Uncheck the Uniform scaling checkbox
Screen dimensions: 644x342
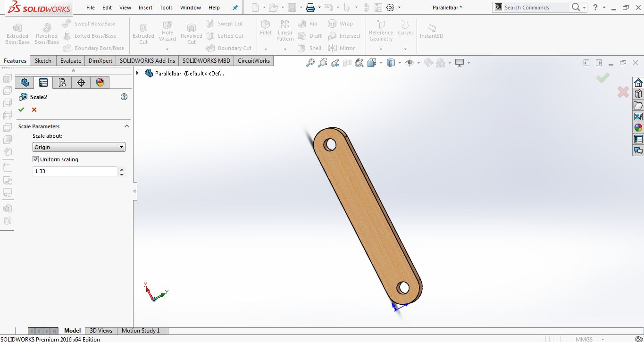35,159
